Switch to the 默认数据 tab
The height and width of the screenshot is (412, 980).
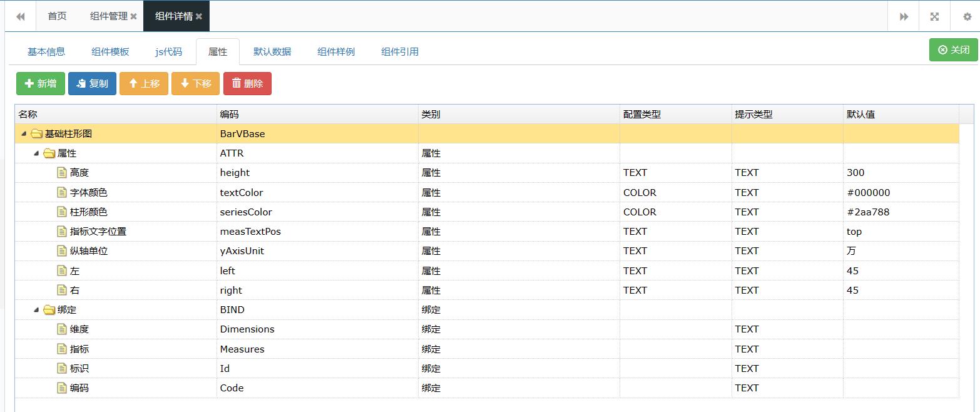pos(272,52)
